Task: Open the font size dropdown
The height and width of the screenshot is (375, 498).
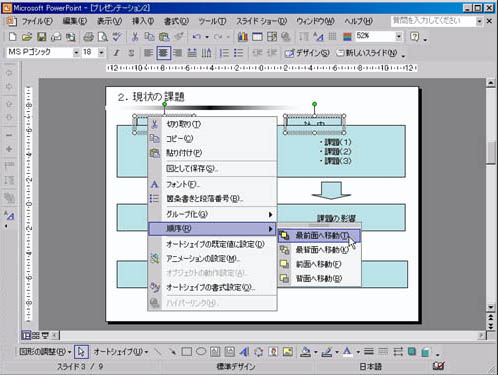Action: 101,53
